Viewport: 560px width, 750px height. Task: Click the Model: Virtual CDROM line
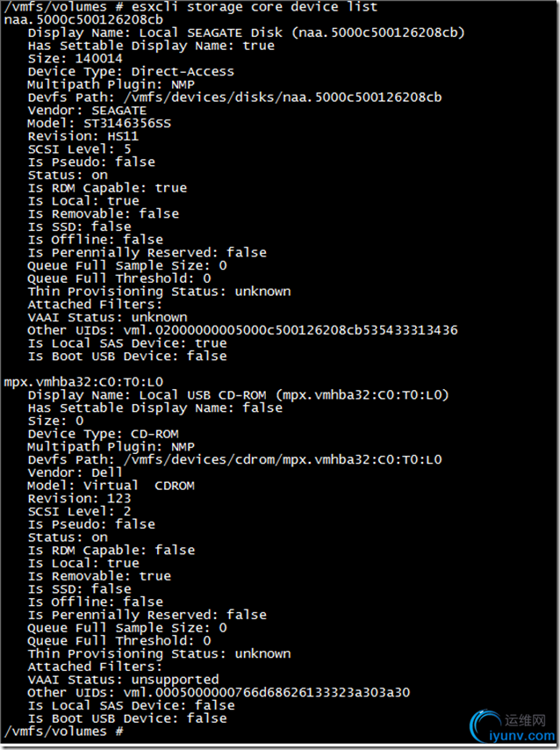pos(111,486)
